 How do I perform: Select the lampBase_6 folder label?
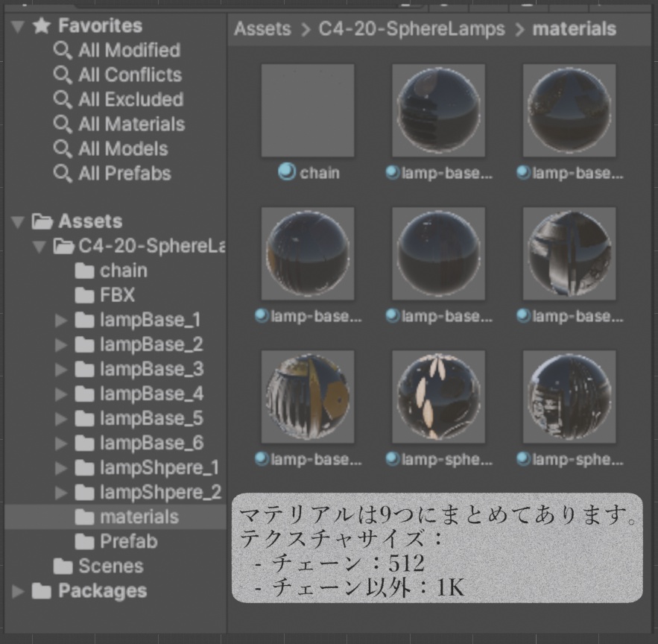click(151, 443)
